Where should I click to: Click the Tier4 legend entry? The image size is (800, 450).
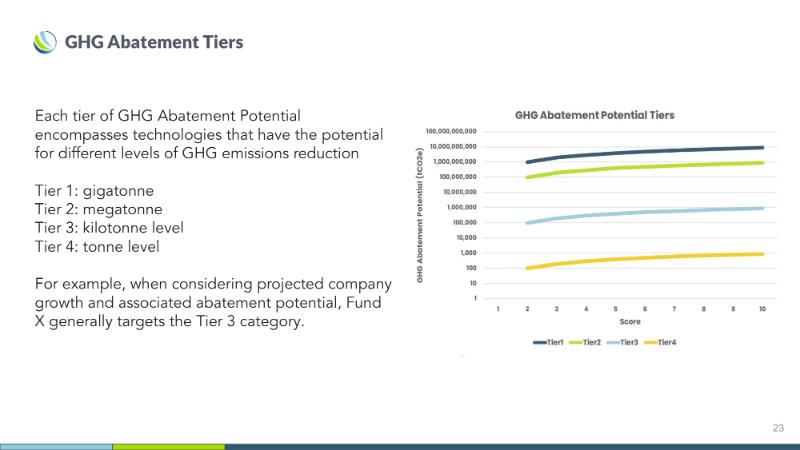point(662,342)
